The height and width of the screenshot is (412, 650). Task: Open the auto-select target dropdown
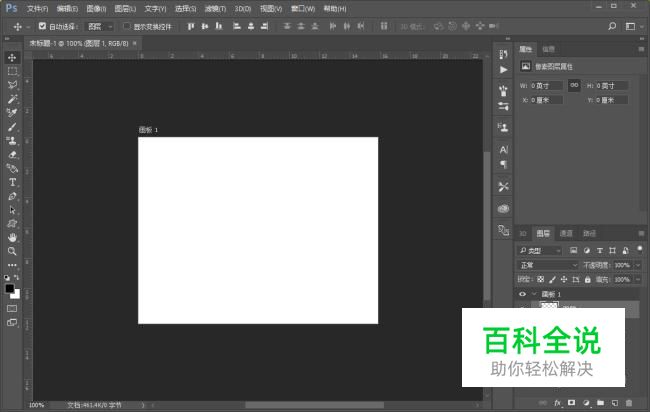(100, 26)
